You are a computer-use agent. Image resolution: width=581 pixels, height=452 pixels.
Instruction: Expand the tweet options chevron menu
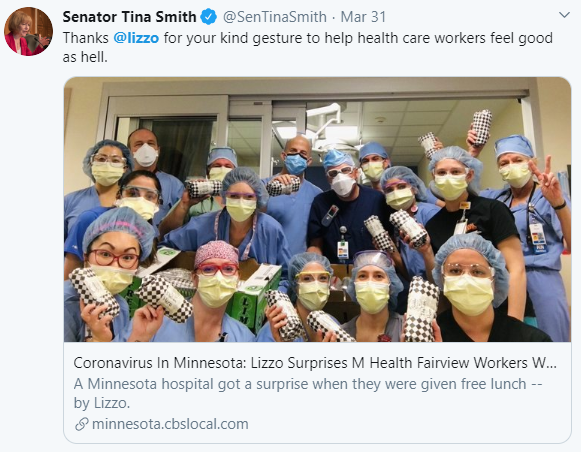tap(564, 15)
